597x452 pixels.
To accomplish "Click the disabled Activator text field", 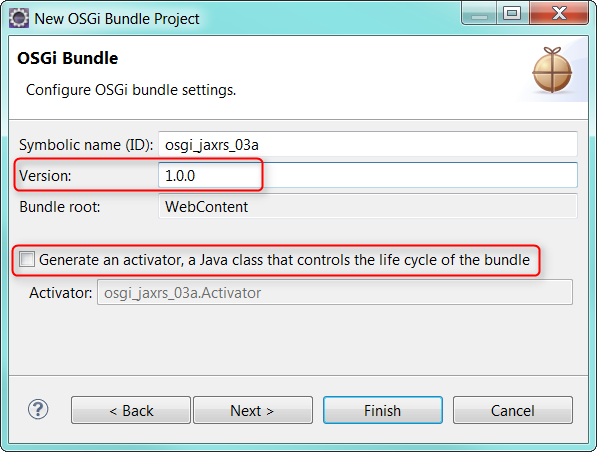I will click(x=335, y=292).
